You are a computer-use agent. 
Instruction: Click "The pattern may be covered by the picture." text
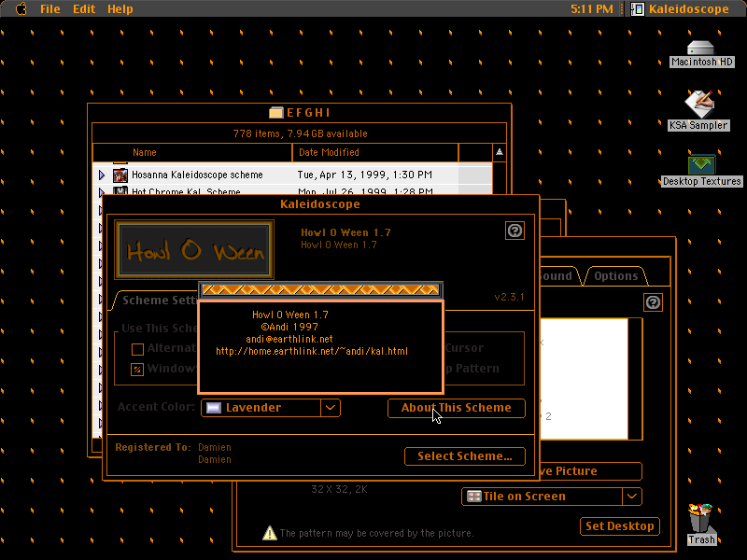(376, 533)
